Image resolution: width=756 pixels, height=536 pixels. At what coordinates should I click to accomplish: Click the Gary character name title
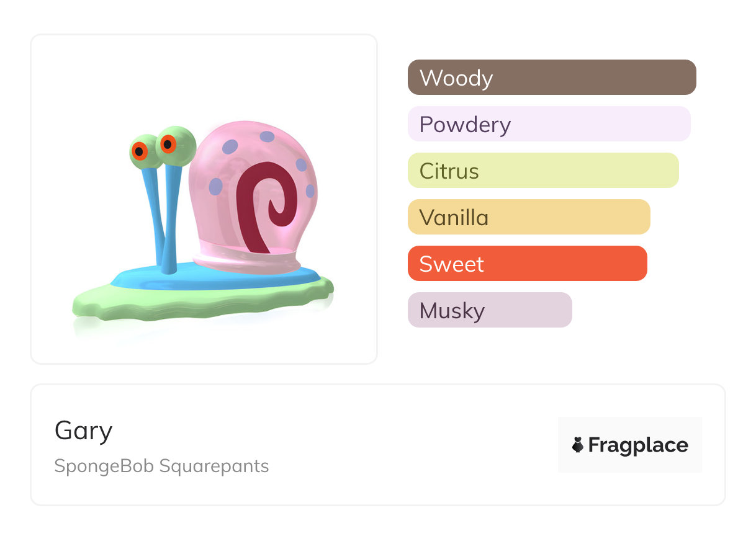tap(84, 431)
